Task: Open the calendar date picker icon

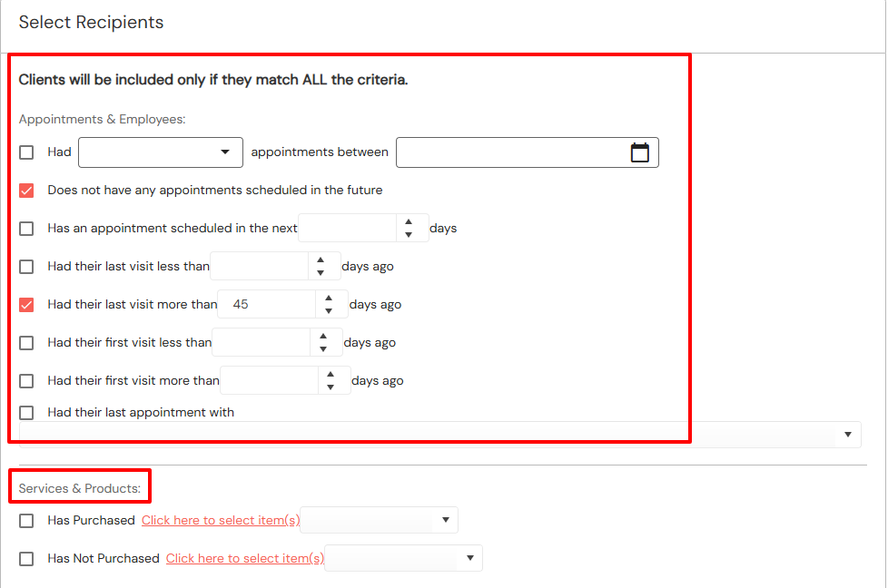Action: point(640,152)
